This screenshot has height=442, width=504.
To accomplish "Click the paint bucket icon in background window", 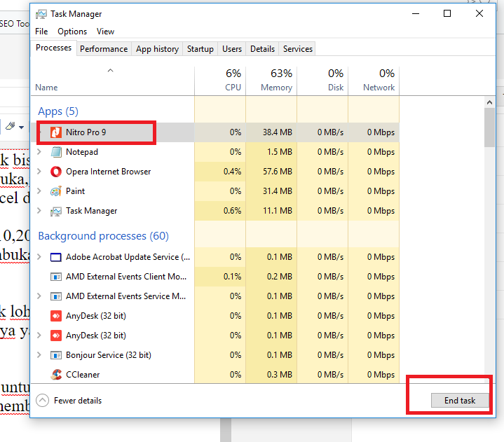I will coord(11,125).
